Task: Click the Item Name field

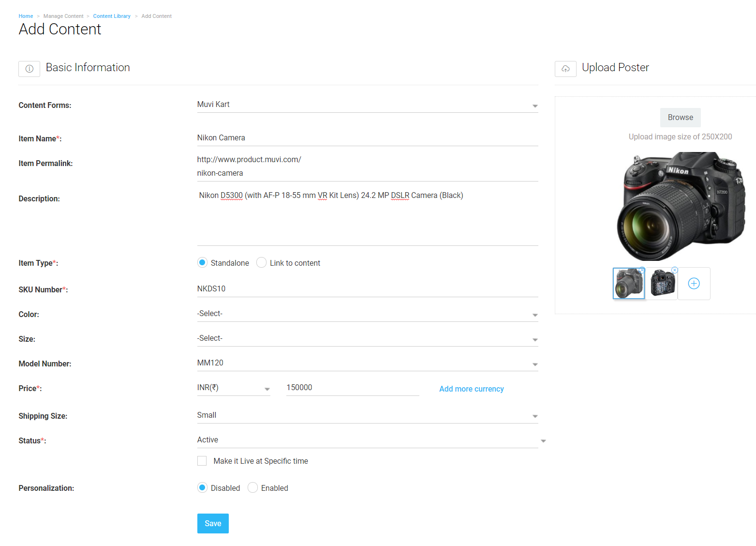Action: (x=368, y=138)
